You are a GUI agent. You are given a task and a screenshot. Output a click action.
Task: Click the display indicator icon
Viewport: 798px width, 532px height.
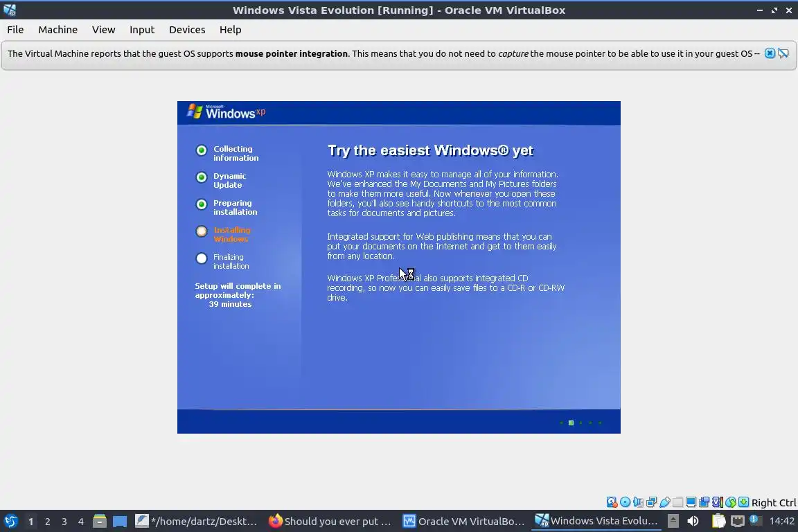tap(691, 502)
